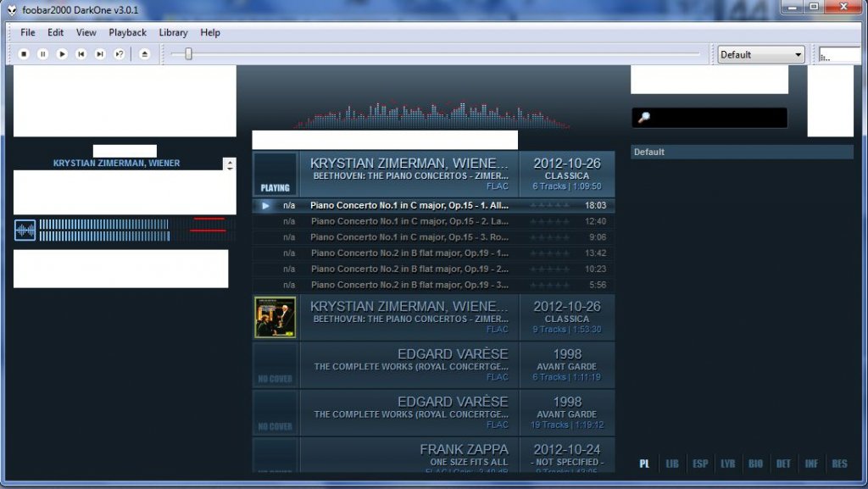
Task: Select track Piano Concerto No.2 Op.19 - 2...
Action: pos(433,269)
